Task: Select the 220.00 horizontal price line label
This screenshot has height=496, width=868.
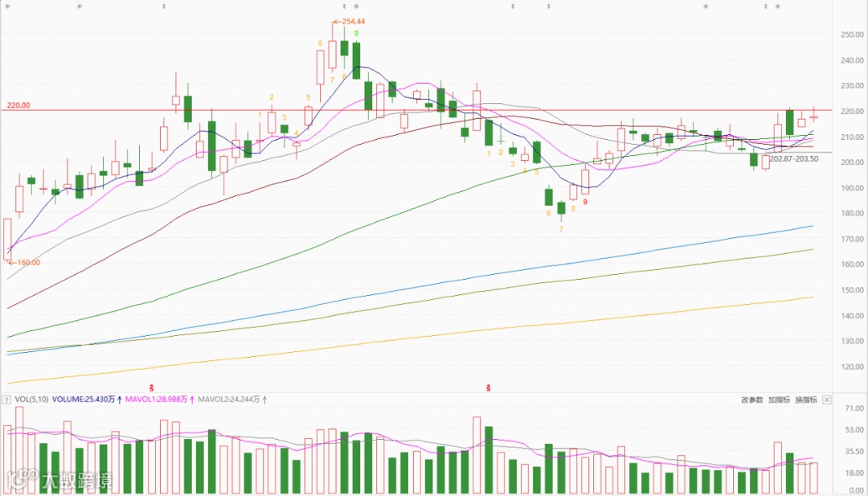Action: pyautogui.click(x=18, y=105)
